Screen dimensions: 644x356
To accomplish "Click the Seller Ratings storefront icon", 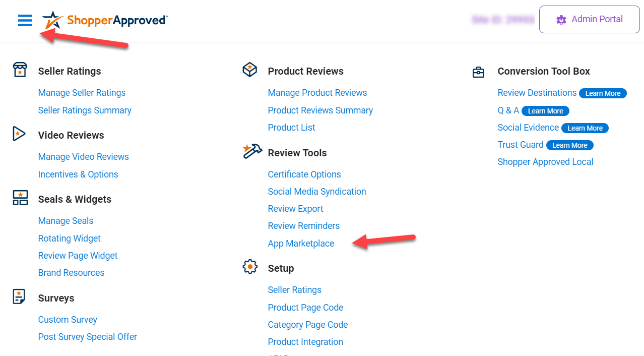I will point(20,70).
